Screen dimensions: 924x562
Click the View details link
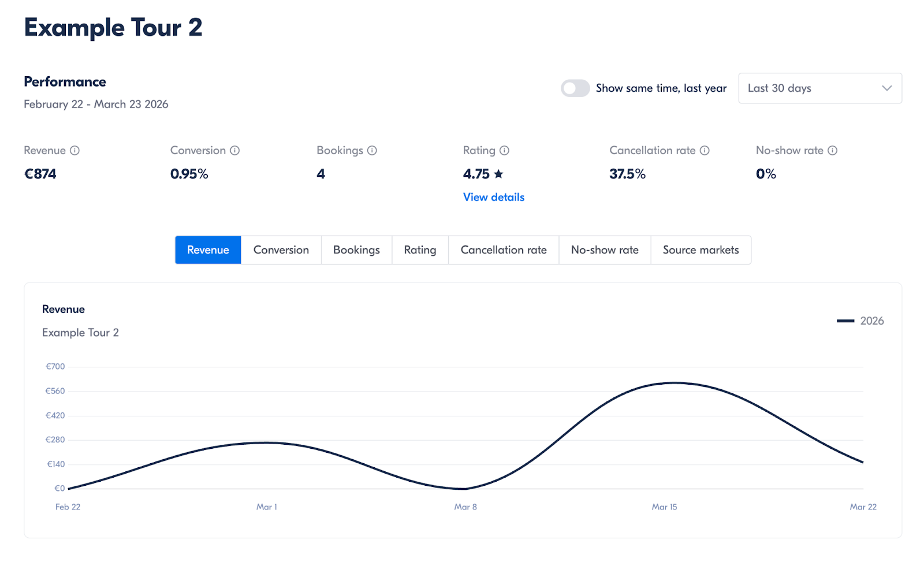493,197
